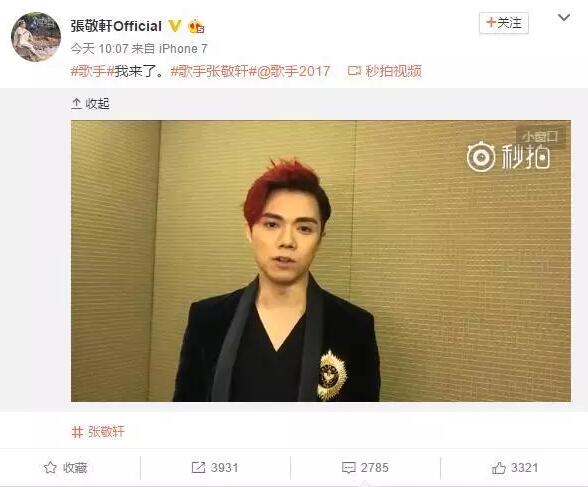Open the # 张敬轩 topic tag below video
This screenshot has width=588, height=487.
pyautogui.click(x=98, y=432)
